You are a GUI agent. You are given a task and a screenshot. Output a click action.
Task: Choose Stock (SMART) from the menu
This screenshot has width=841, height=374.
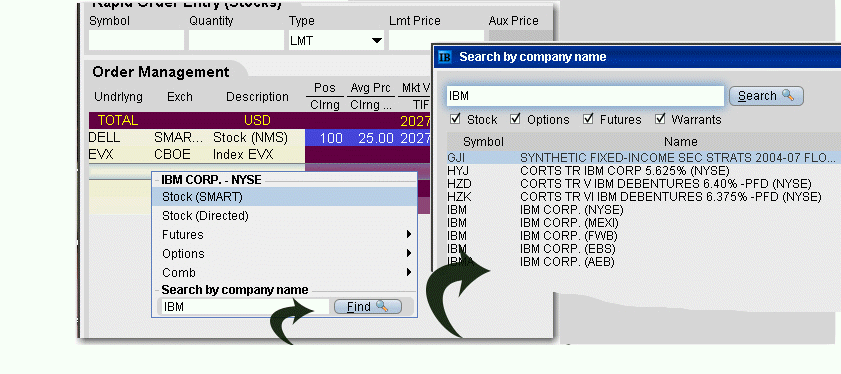(x=284, y=197)
